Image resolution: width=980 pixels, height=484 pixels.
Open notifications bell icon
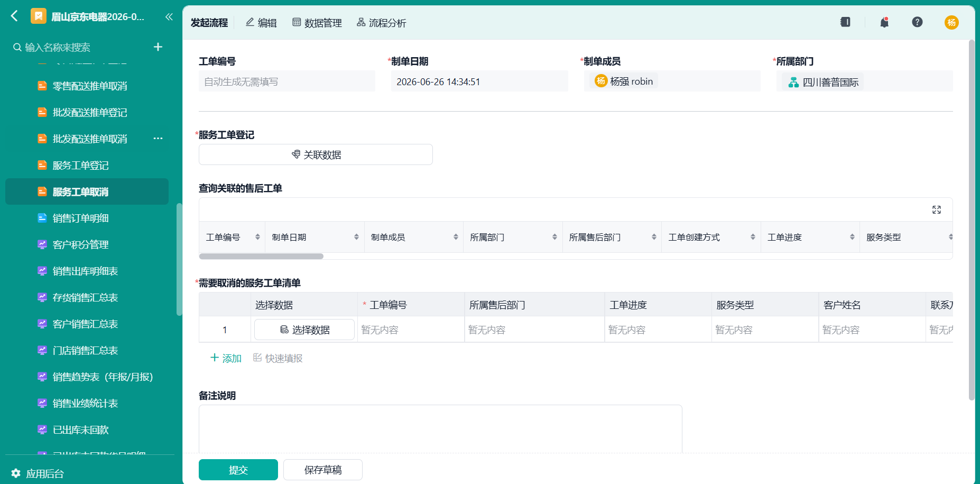pyautogui.click(x=884, y=22)
